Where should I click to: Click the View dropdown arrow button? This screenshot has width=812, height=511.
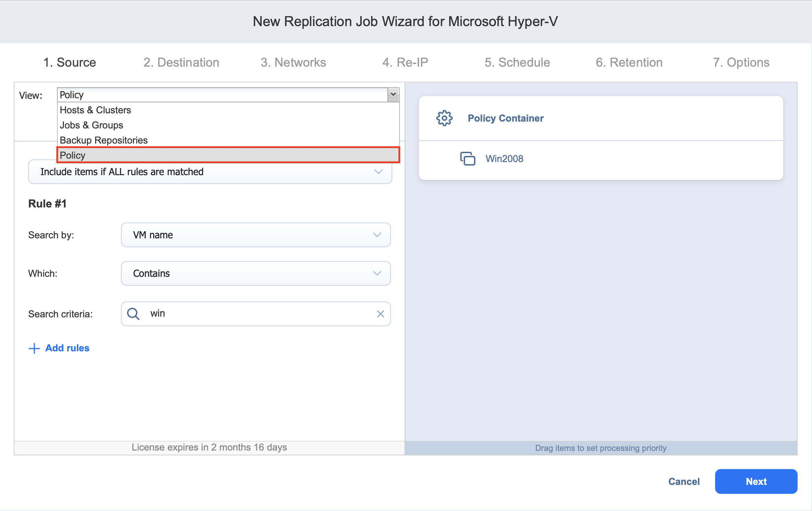(x=393, y=95)
